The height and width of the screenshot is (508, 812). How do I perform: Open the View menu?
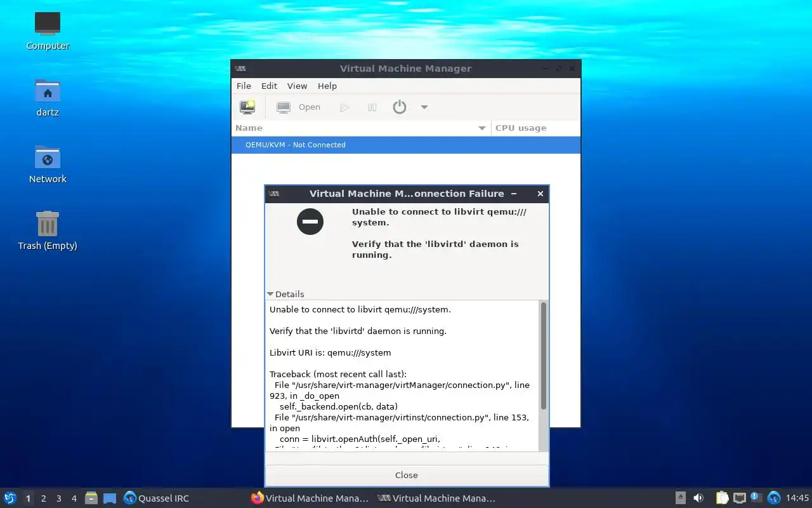click(297, 86)
